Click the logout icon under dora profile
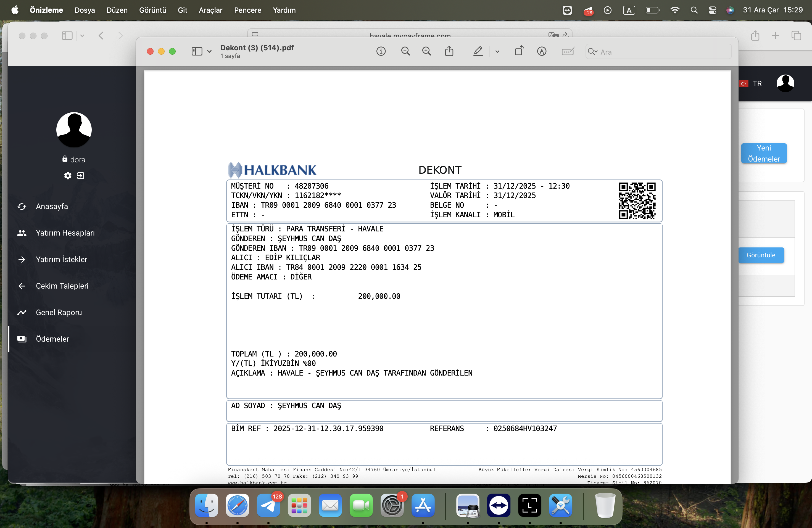This screenshot has height=528, width=812. tap(81, 176)
